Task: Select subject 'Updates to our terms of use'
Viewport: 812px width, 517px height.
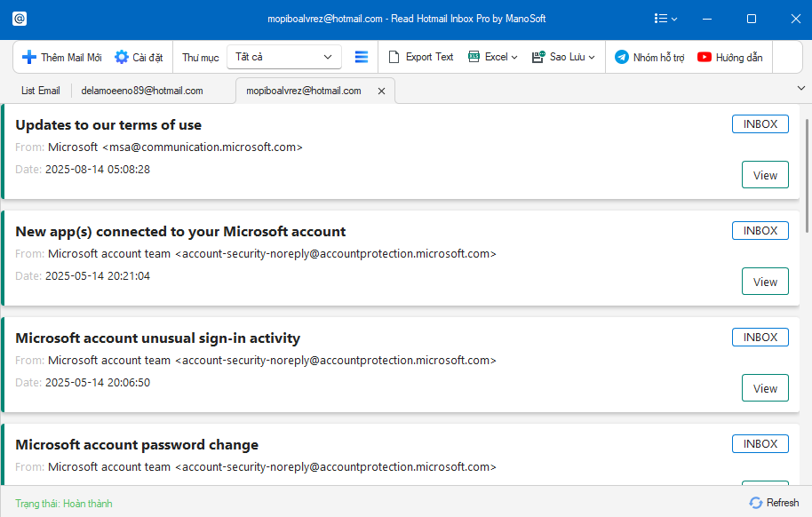Action: coord(108,125)
